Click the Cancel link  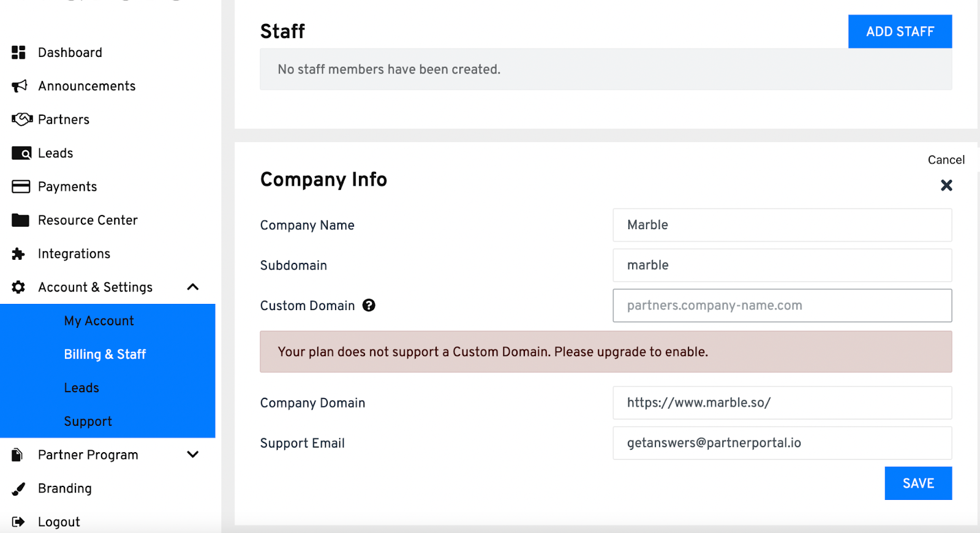tap(946, 160)
